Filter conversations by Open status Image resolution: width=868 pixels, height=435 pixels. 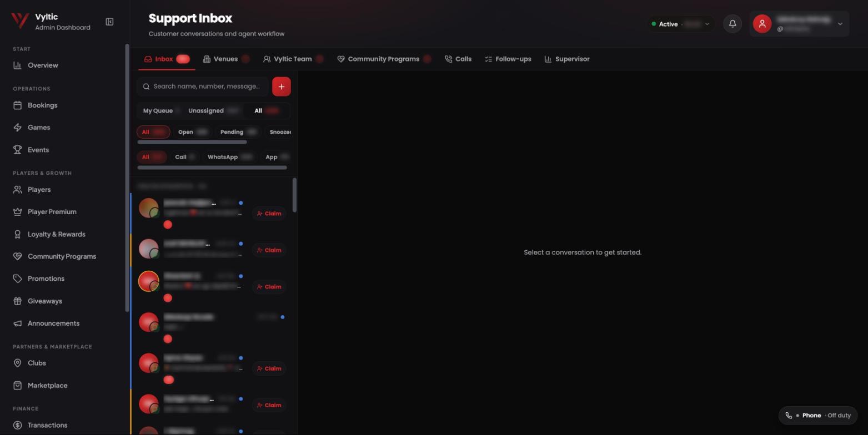[192, 132]
